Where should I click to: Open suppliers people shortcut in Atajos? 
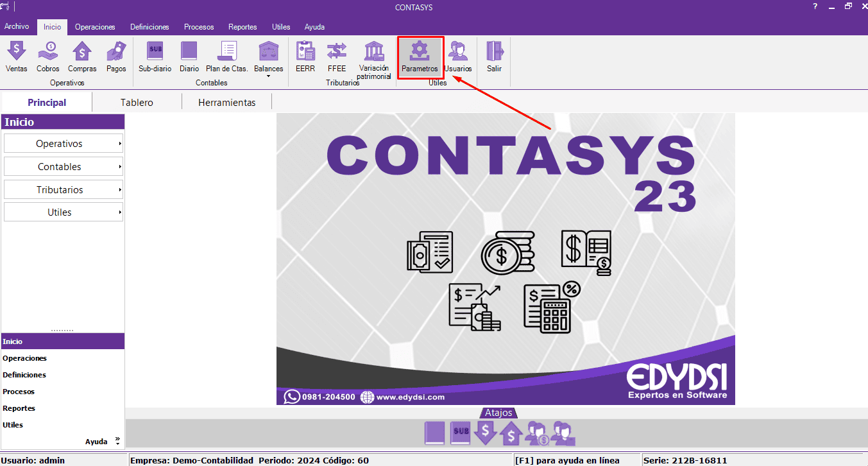pyautogui.click(x=562, y=433)
